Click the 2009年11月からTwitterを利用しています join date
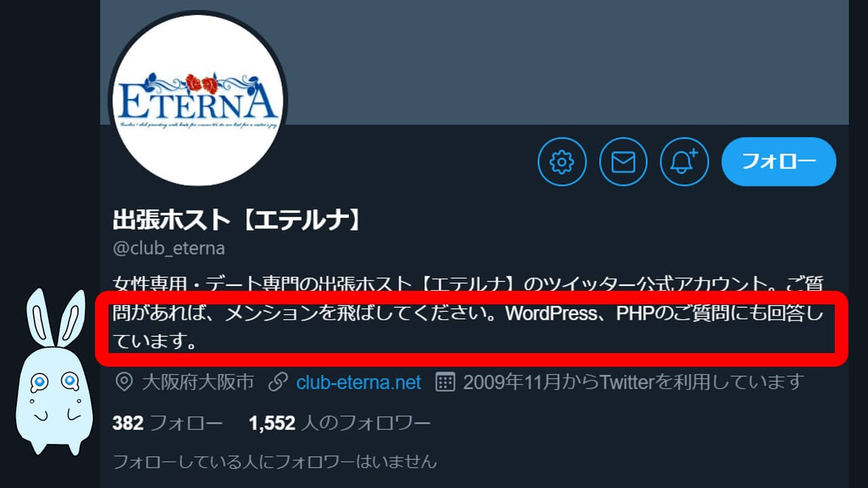The width and height of the screenshot is (868, 488). pyautogui.click(x=633, y=382)
